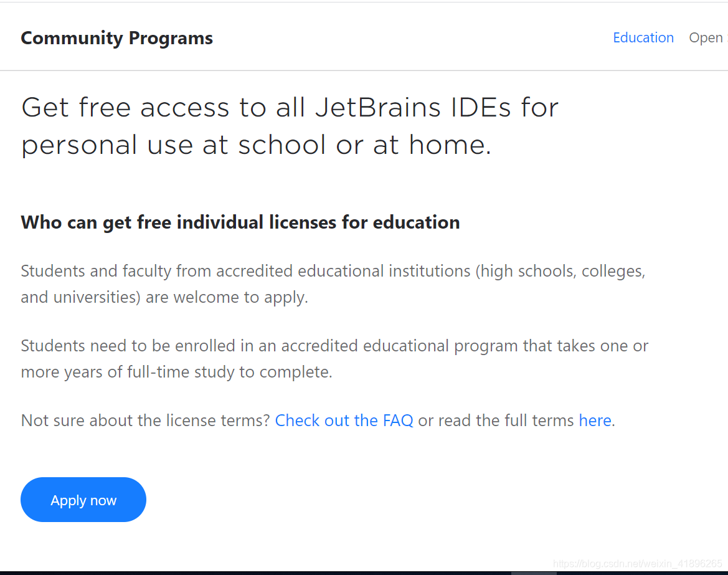
Task: Click the "Who can get free individual licenses" heading
Action: pos(240,222)
